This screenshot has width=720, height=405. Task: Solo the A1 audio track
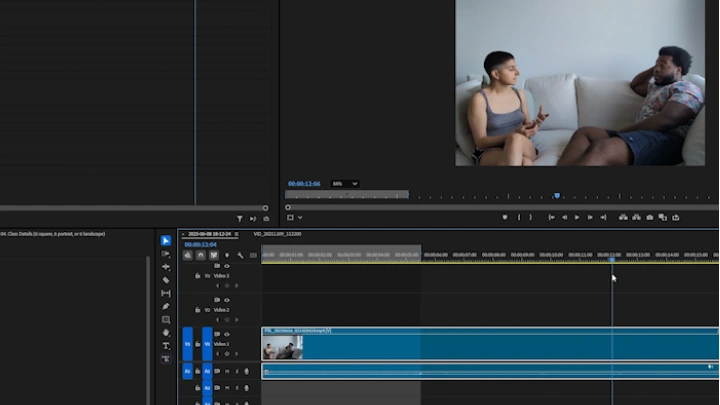coord(237,371)
